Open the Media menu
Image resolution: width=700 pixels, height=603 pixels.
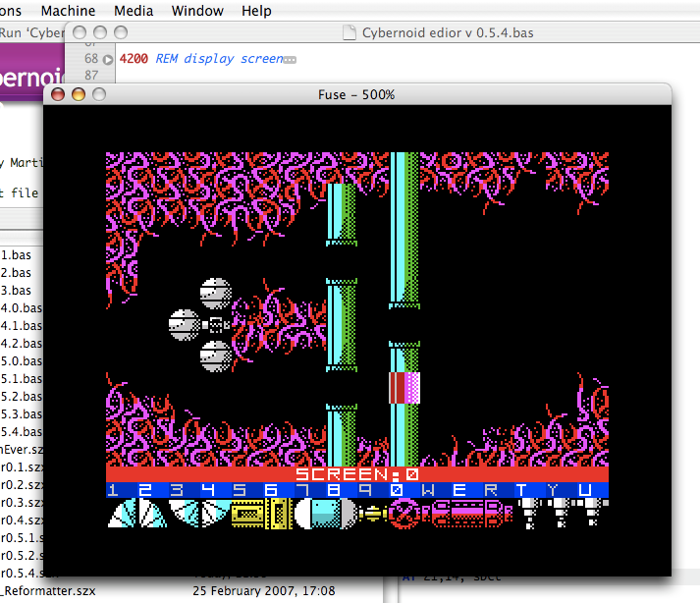(x=133, y=11)
